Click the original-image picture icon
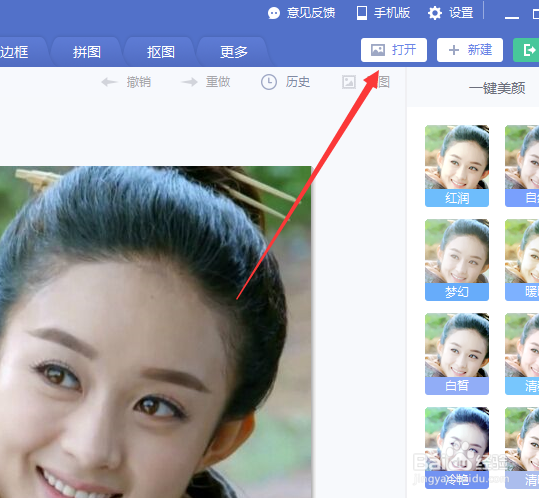 tap(349, 82)
